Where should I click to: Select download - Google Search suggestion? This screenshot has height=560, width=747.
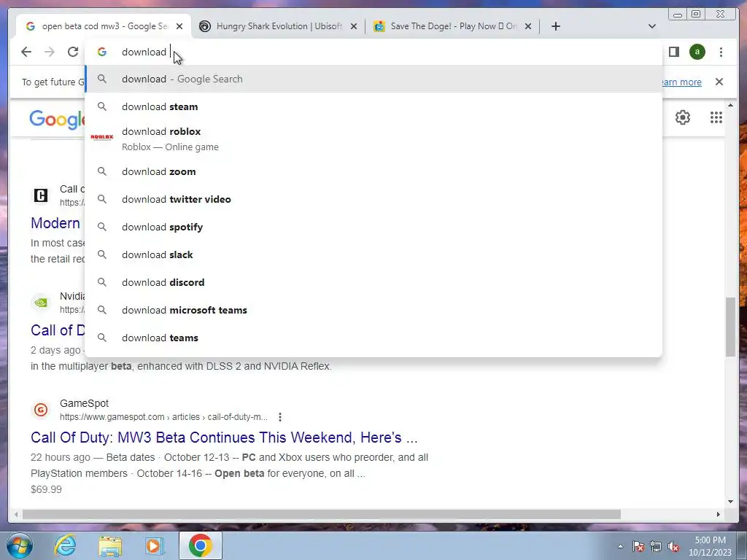point(373,79)
